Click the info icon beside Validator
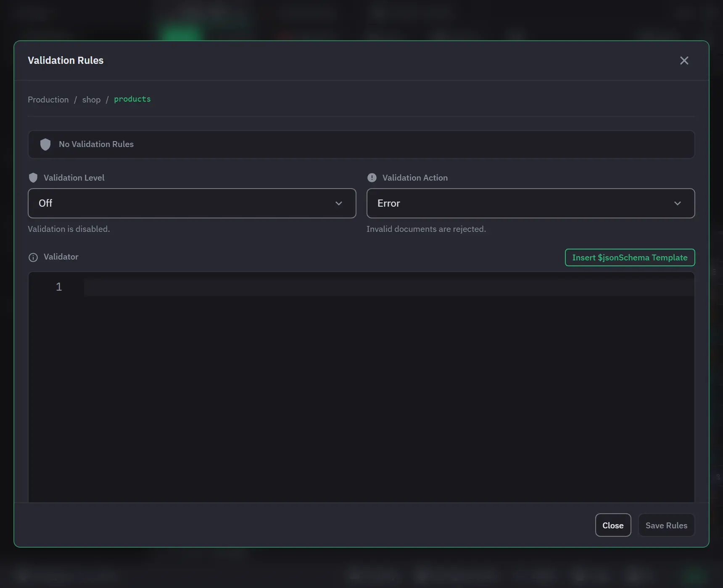 tap(33, 257)
